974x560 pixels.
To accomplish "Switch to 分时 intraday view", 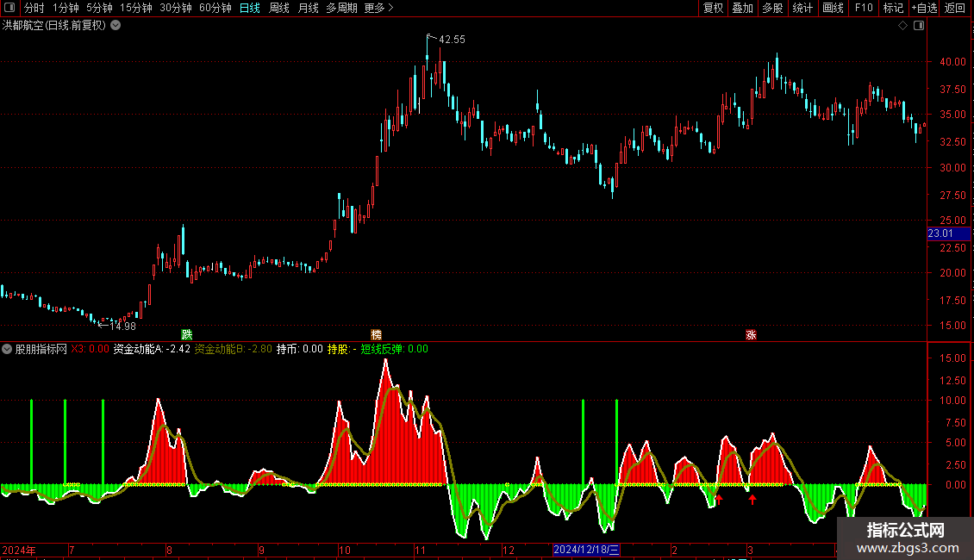I will [34, 8].
